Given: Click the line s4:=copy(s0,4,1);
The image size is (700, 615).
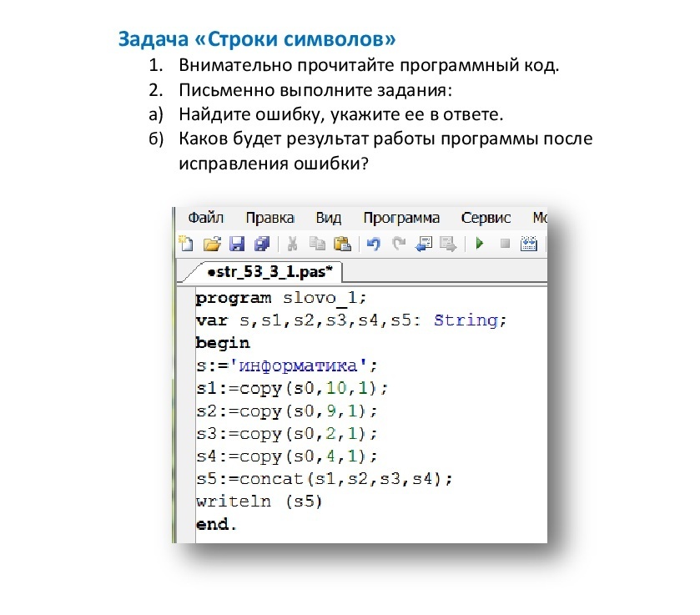Looking at the screenshot, I should [287, 456].
